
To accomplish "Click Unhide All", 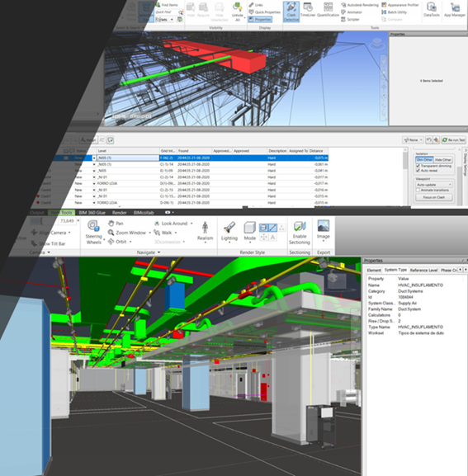I will click(238, 12).
